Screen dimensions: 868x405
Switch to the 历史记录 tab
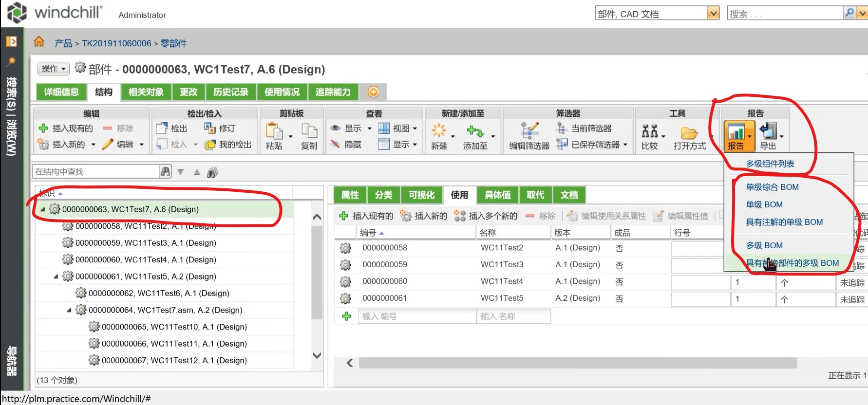pyautogui.click(x=231, y=92)
